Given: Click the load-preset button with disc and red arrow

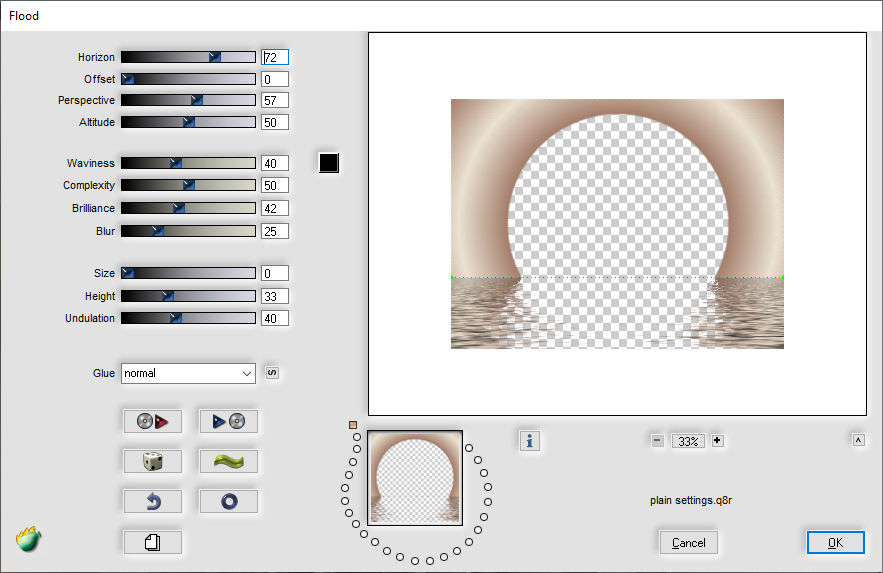Looking at the screenshot, I should (153, 421).
